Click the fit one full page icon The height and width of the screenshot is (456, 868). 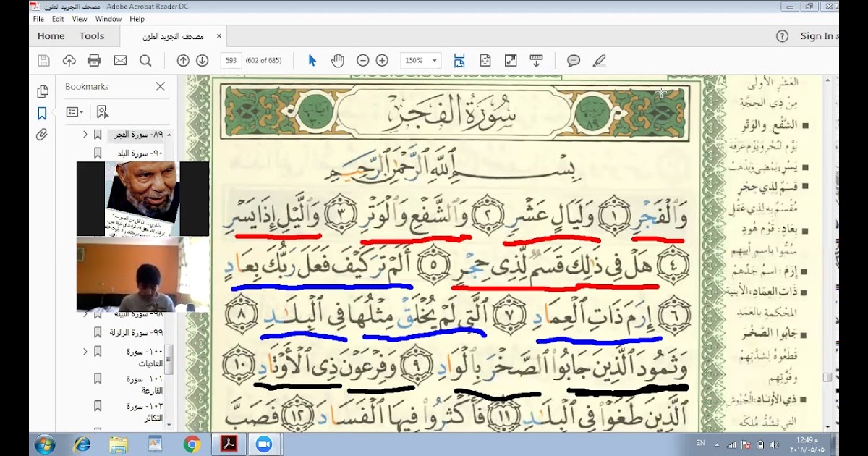point(485,61)
